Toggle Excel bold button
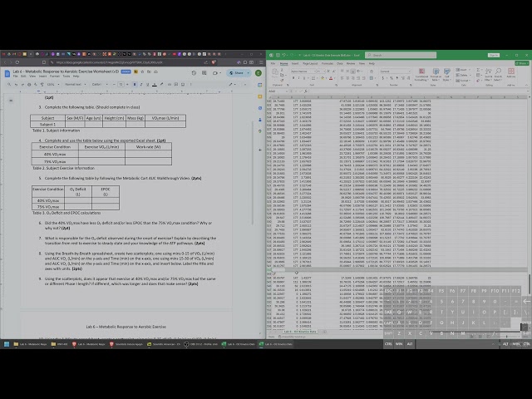532x399 pixels. coord(293,78)
